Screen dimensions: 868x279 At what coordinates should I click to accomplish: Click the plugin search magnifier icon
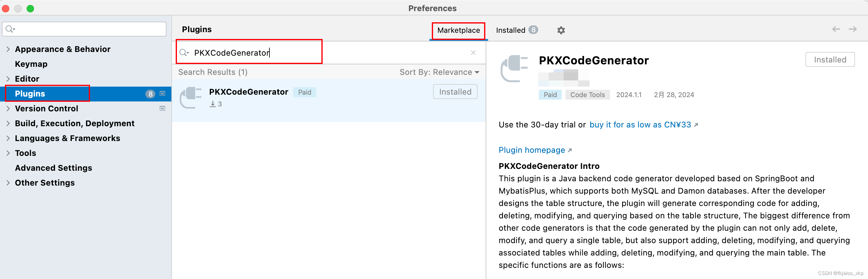pos(184,53)
